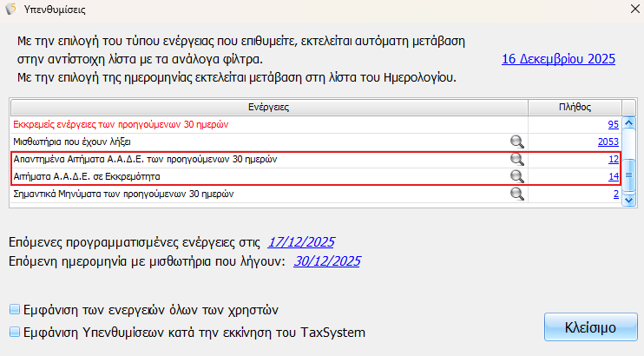Image resolution: width=644 pixels, height=356 pixels.
Task: Click magnifier for Απαντημένα Αιτήματα Α.Α.Δ.Ε. row
Action: (516, 160)
